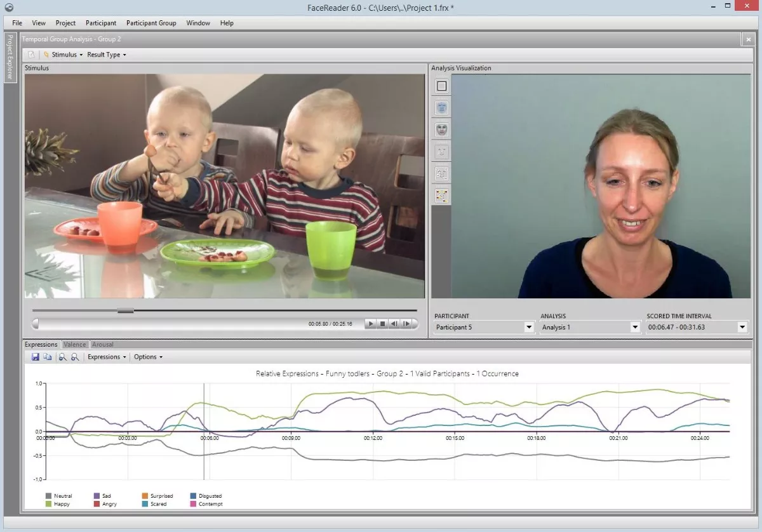Click the first magnifier zoom icon
The width and height of the screenshot is (762, 532).
63,357
